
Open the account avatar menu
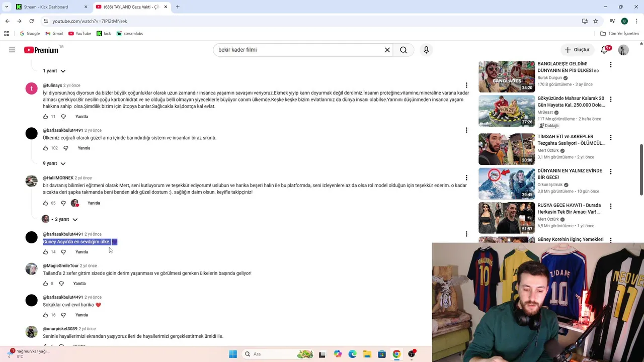[623, 50]
